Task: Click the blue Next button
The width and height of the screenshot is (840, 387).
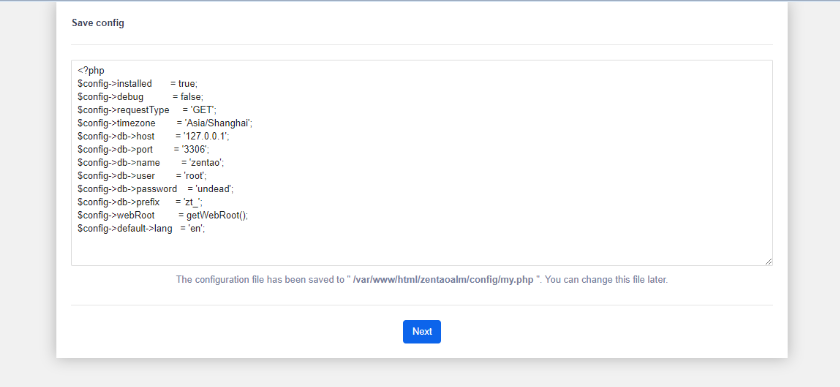Action: 422,331
